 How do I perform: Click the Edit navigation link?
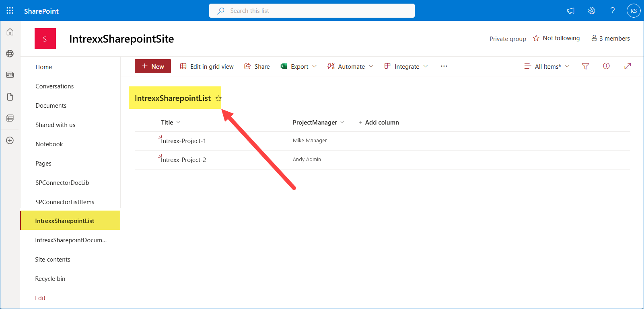tap(40, 298)
